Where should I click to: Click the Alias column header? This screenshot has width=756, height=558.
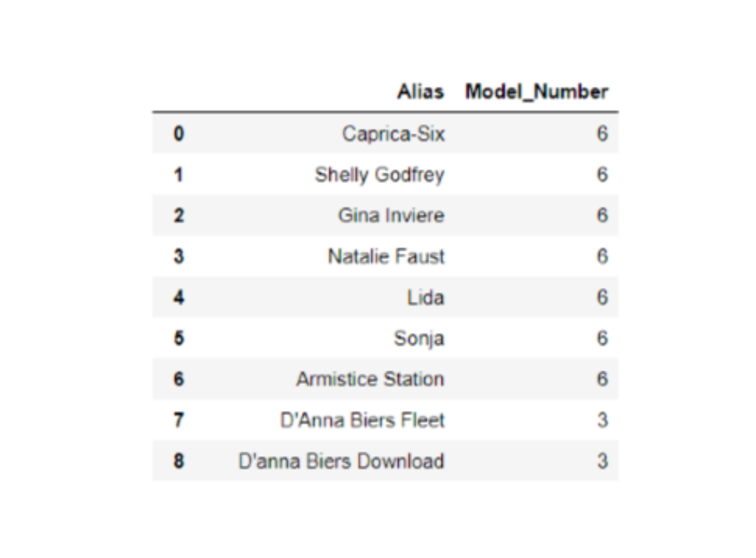point(420,92)
